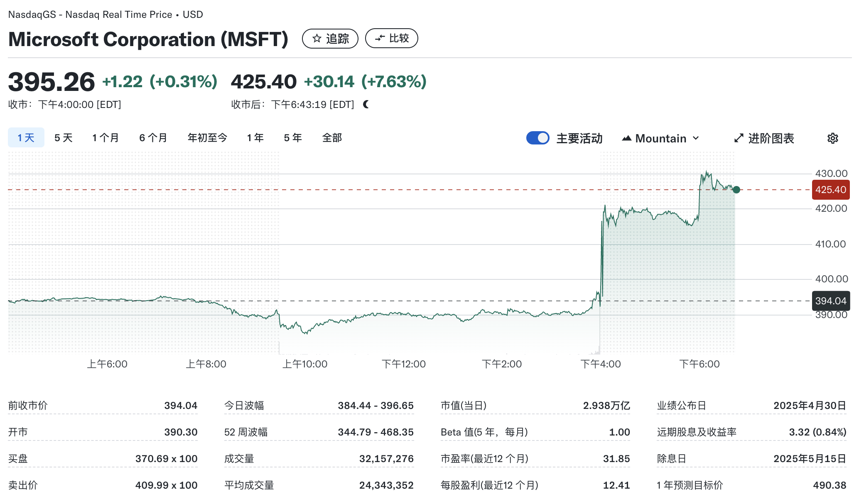Screen dimensions: 859x504
Task: Select the 5 天 range tab
Action: [x=64, y=138]
